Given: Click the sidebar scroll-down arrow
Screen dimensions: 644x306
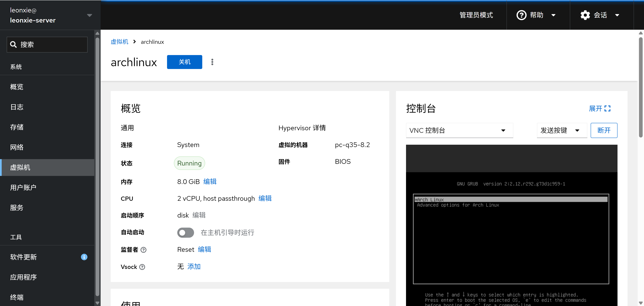Looking at the screenshot, I should pos(97,303).
